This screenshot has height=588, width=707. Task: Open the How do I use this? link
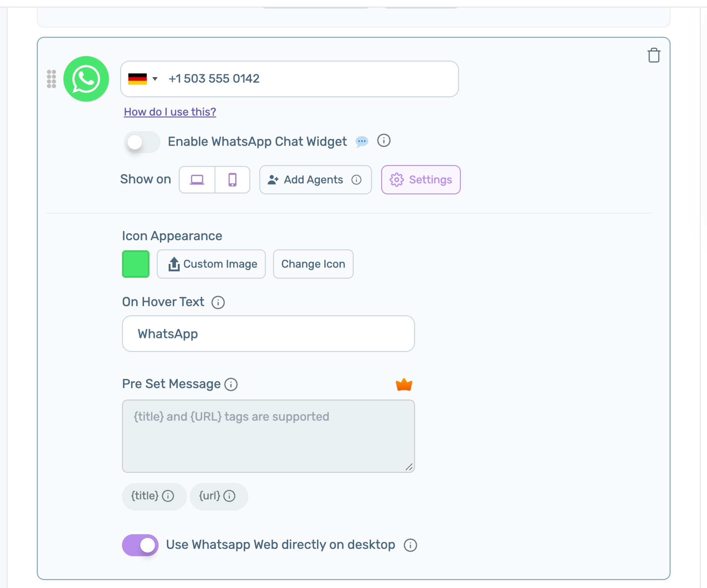(x=170, y=112)
